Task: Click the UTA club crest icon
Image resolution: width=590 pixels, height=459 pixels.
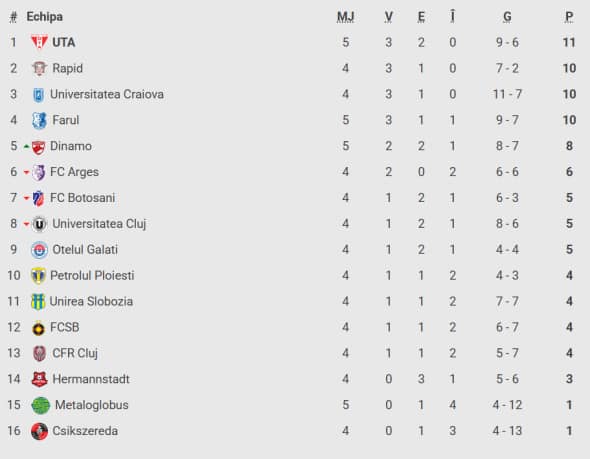Action: (x=39, y=42)
